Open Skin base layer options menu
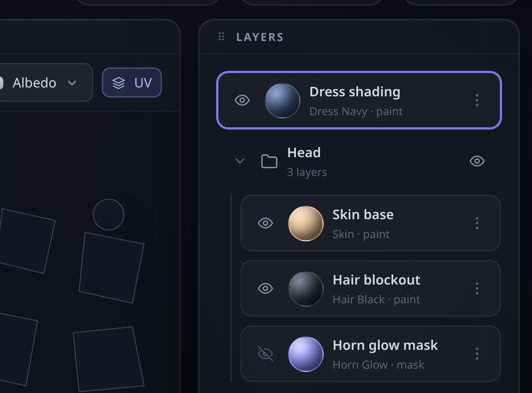This screenshot has height=393, width=532. click(477, 223)
